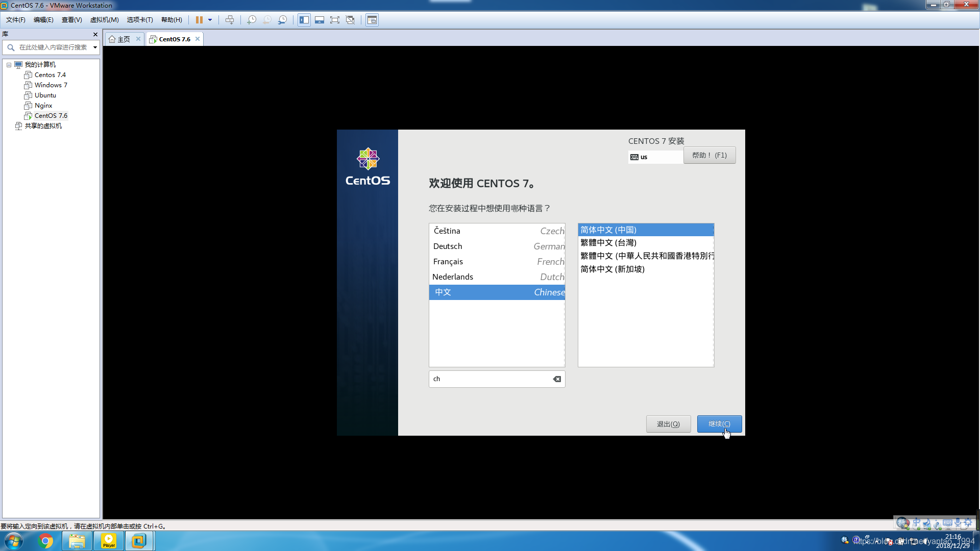Screen dimensions: 980x551
Task: Open File Explorer from the taskbar
Action: (77, 541)
